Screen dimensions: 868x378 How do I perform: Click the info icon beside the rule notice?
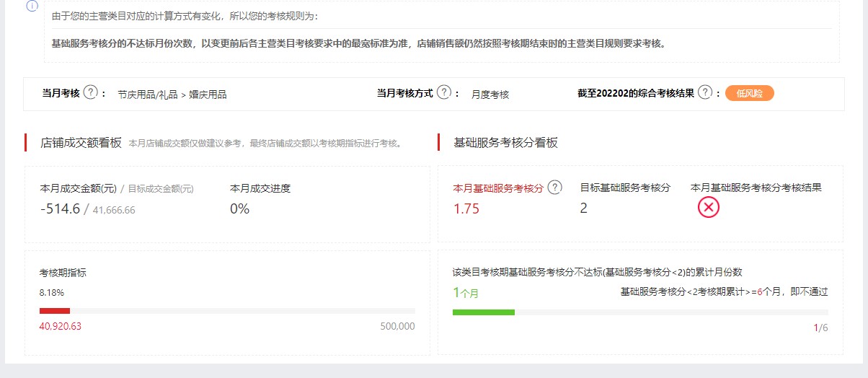click(x=32, y=6)
